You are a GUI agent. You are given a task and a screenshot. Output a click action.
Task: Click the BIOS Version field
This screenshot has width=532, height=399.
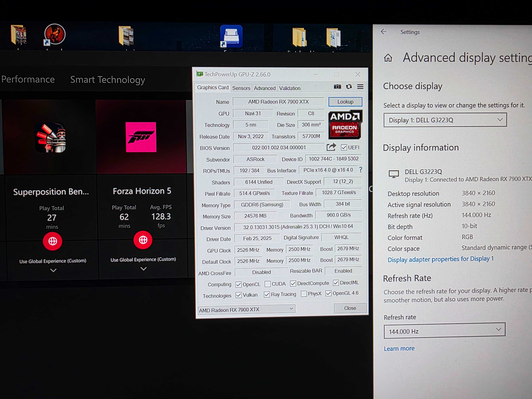click(279, 147)
